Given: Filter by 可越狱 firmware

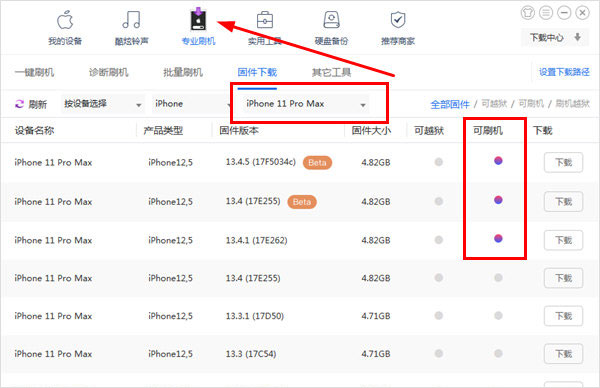Looking at the screenshot, I should (494, 104).
